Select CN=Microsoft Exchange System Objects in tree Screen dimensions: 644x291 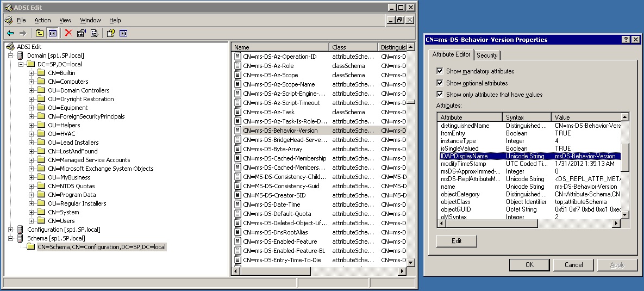(100, 169)
